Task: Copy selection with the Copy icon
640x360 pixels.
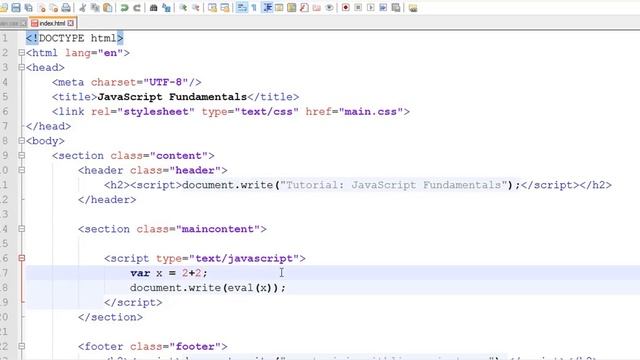Action: tap(95, 7)
